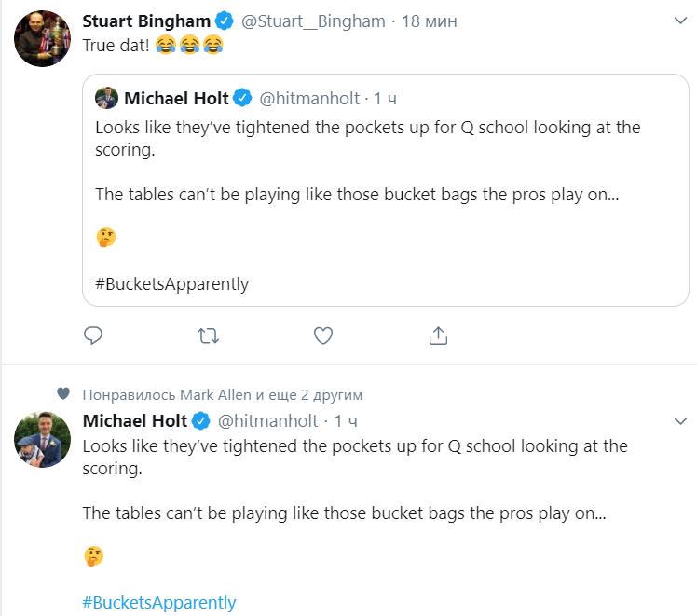Open the blue #BucketsApparently hashtag

coord(159,602)
